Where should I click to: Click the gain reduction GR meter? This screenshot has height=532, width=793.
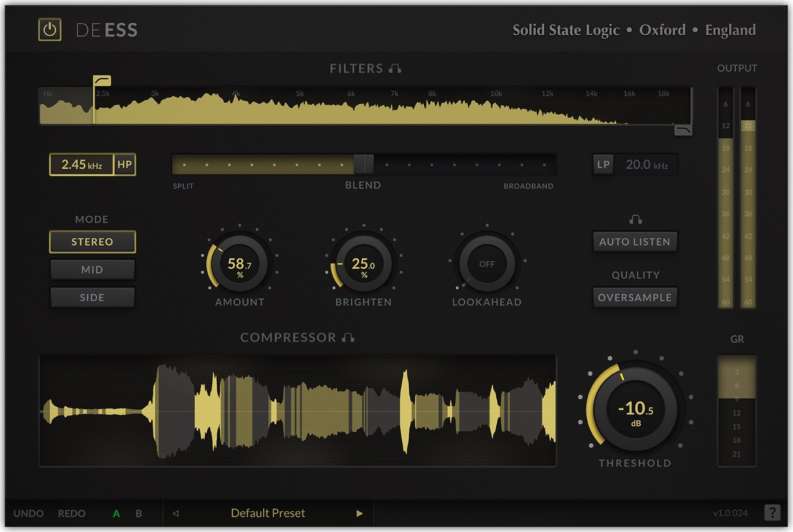pyautogui.click(x=737, y=411)
